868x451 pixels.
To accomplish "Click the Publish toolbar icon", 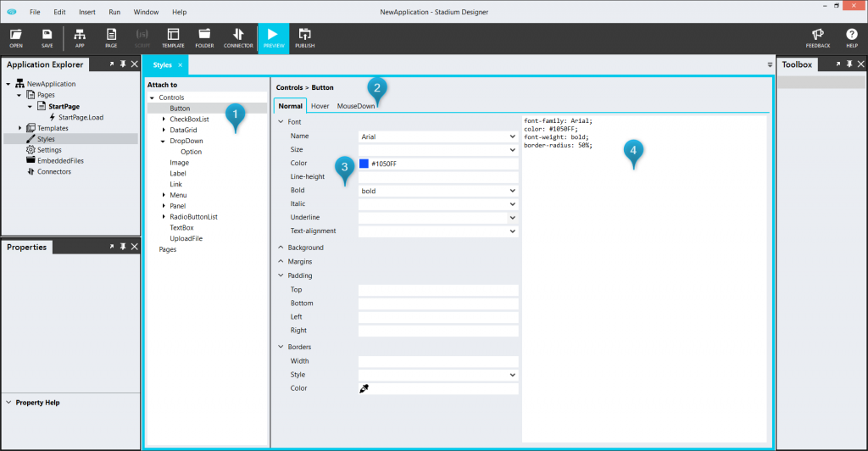I will pyautogui.click(x=304, y=38).
